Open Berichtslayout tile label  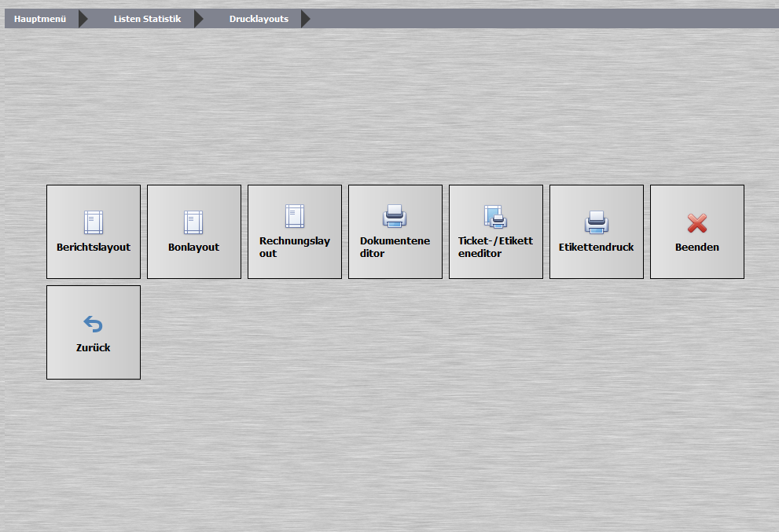(x=94, y=247)
